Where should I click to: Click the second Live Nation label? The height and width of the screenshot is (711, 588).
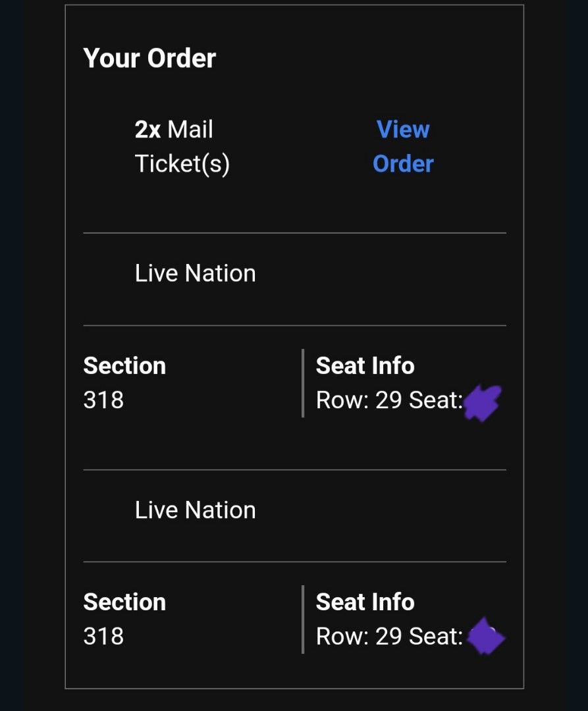[195, 510]
